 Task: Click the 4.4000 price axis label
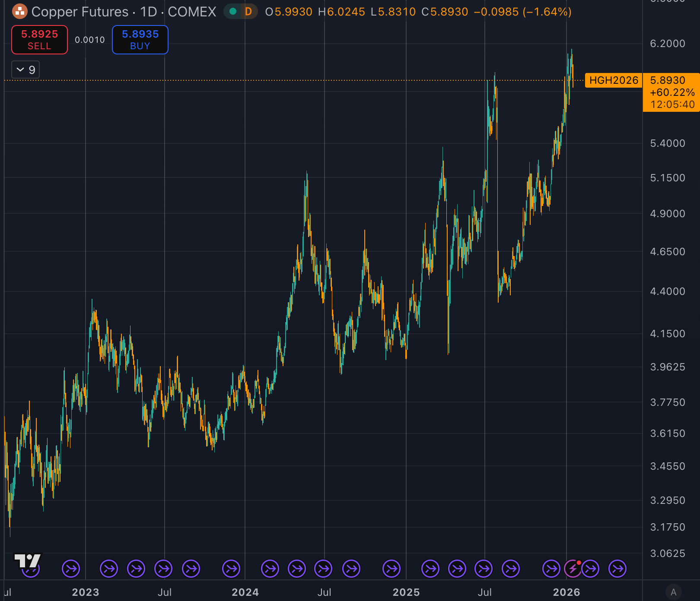(x=668, y=291)
